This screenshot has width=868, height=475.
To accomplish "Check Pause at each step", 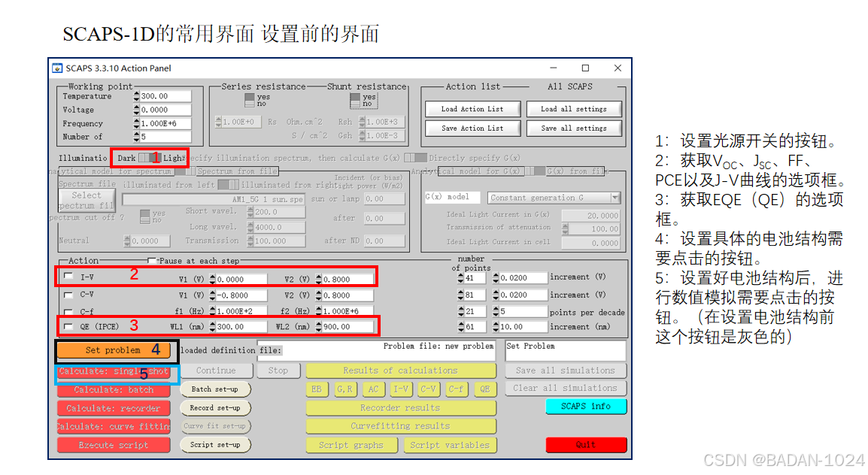I will click(152, 261).
